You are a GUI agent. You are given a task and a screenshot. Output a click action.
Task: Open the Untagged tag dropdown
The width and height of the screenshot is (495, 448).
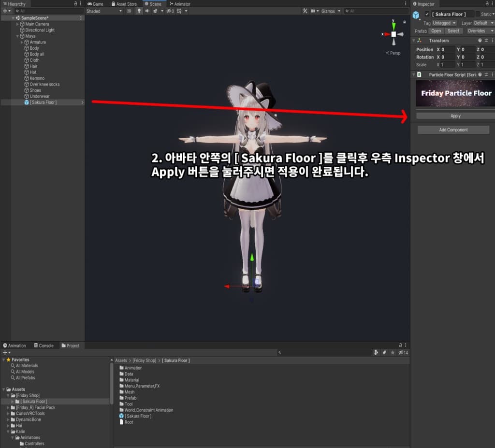point(444,23)
